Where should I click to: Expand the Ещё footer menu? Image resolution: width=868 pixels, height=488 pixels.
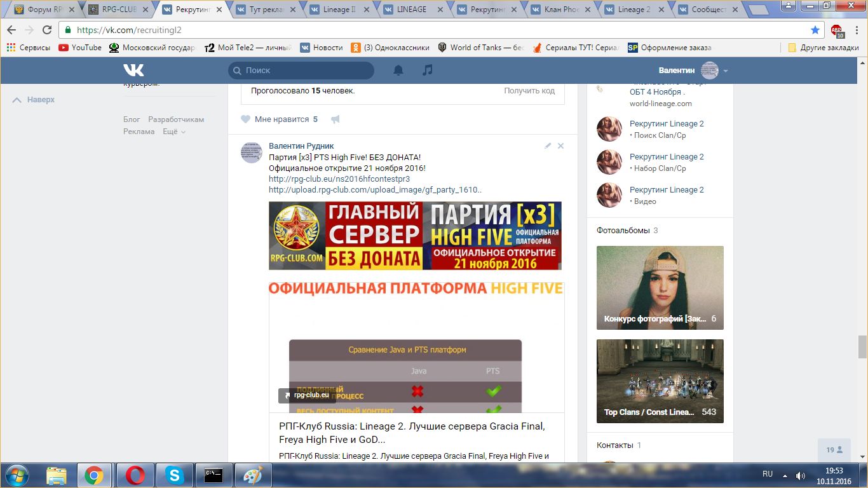tap(174, 132)
